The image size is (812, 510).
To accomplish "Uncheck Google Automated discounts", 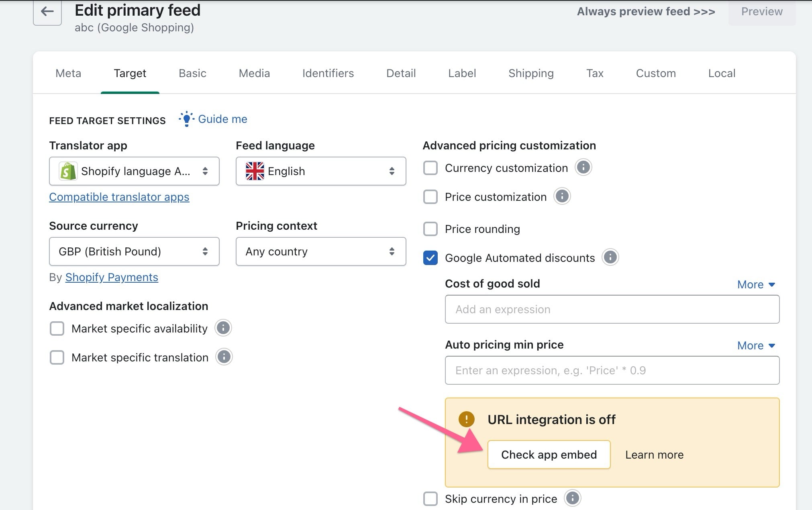I will coord(430,258).
